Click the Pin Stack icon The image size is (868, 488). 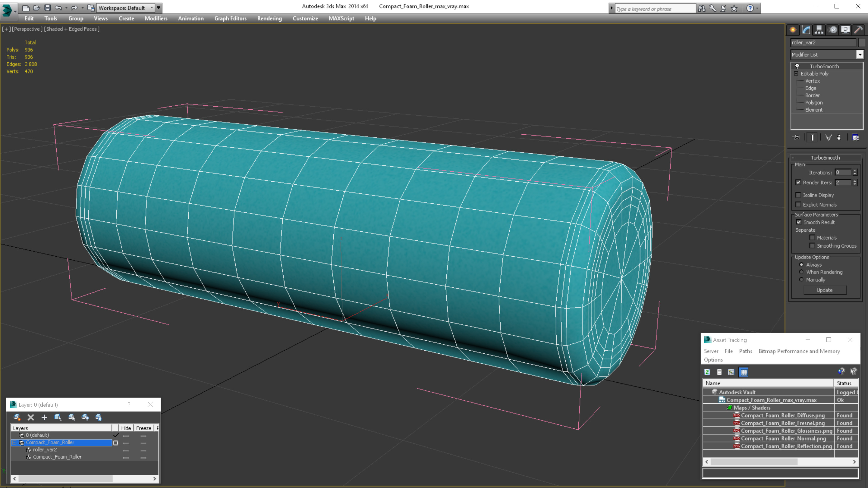797,137
